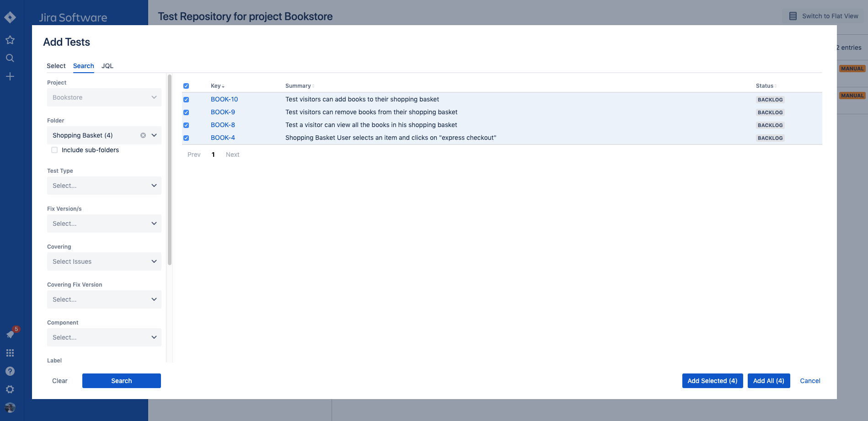Open the Fix Version/s dropdown
This screenshot has width=868, height=421.
tap(104, 224)
